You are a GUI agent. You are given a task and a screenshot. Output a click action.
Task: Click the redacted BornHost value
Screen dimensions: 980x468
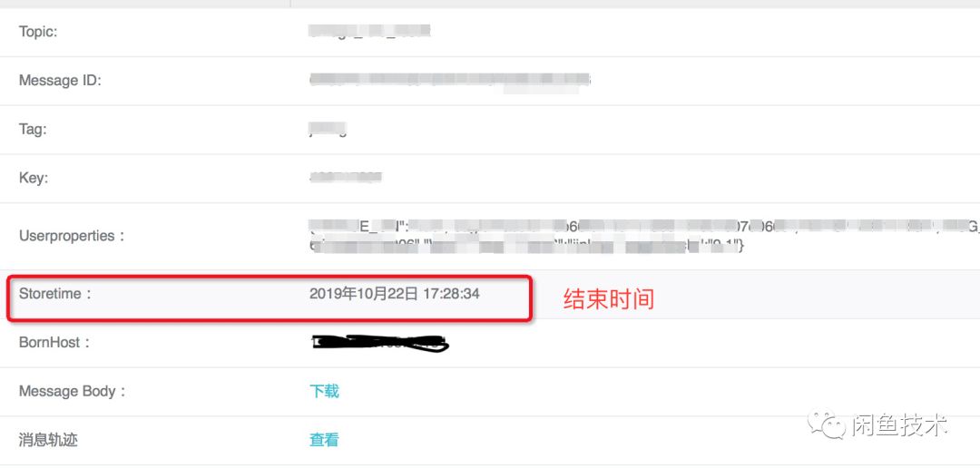[380, 343]
